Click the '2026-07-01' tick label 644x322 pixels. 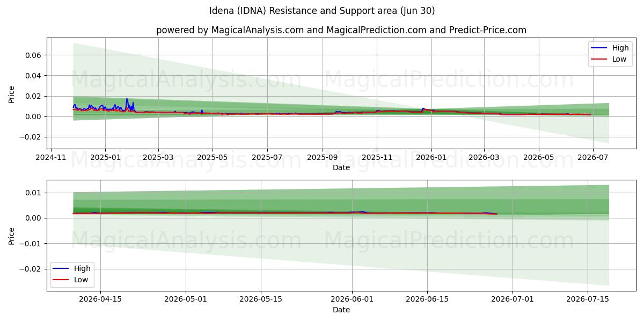pos(513,299)
